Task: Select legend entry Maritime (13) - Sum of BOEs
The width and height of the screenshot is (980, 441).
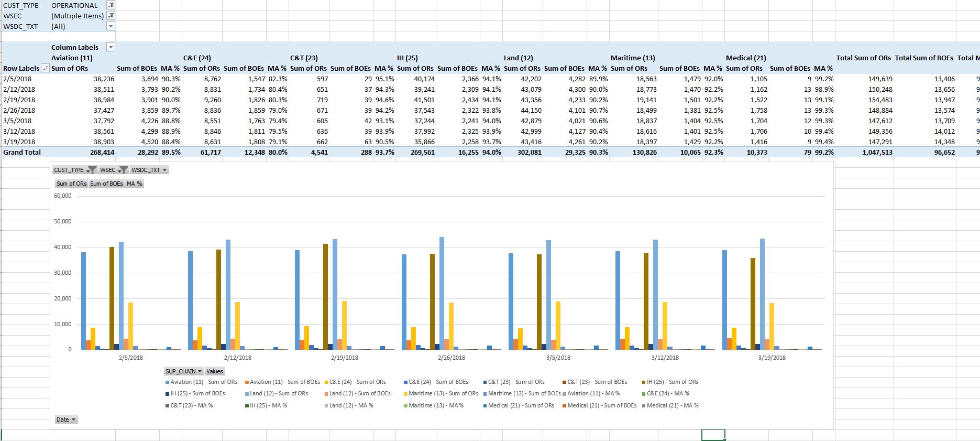Action: tap(522, 393)
